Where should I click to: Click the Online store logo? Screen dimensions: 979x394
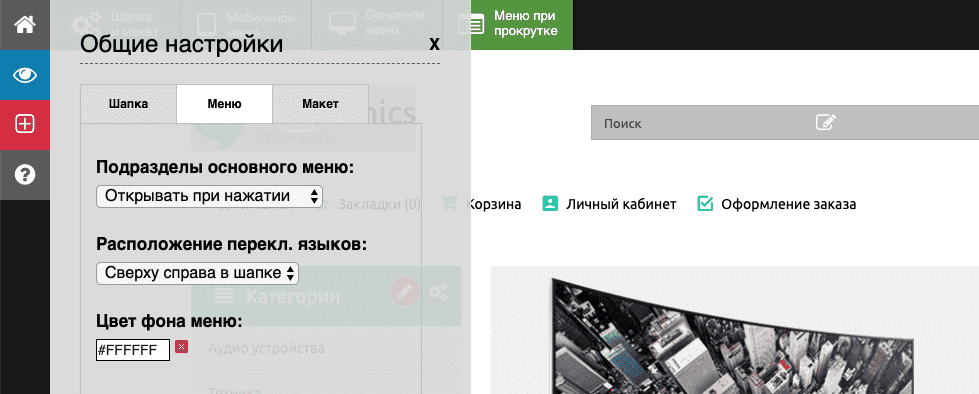303,117
